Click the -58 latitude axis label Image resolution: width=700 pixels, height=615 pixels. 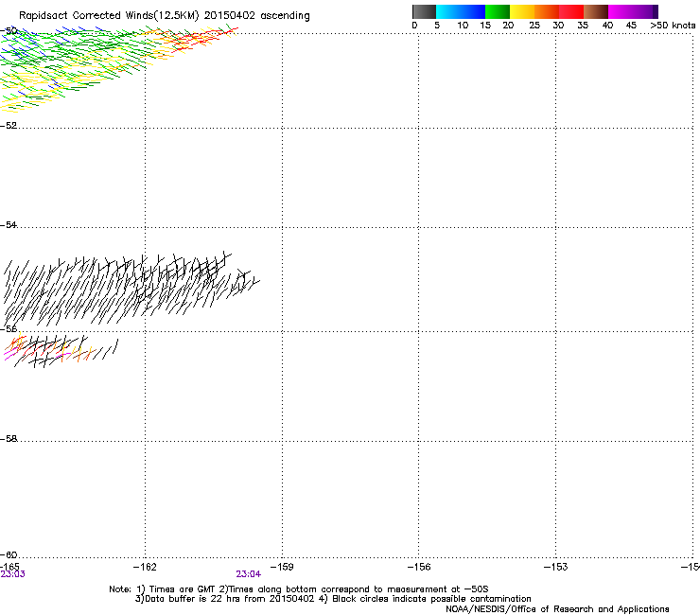click(x=9, y=439)
